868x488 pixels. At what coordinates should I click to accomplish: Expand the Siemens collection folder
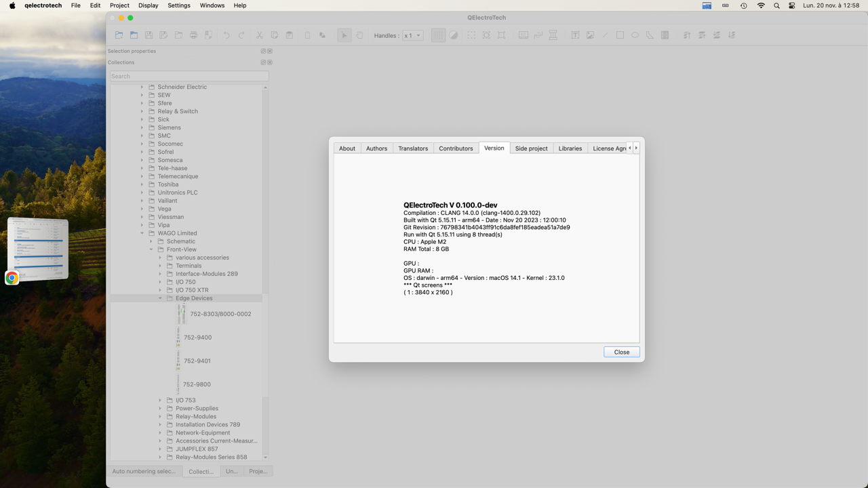point(142,127)
